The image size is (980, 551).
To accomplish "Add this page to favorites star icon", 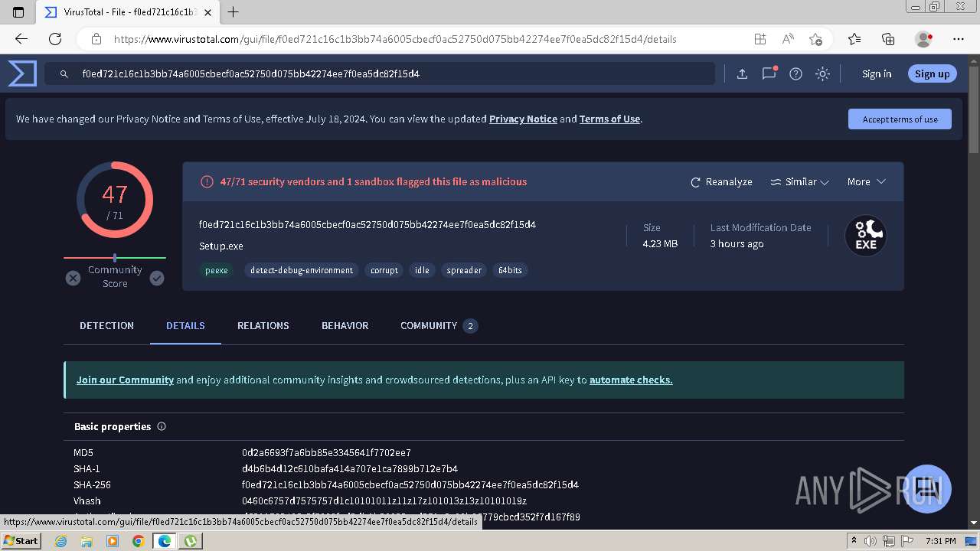I will 815,39.
